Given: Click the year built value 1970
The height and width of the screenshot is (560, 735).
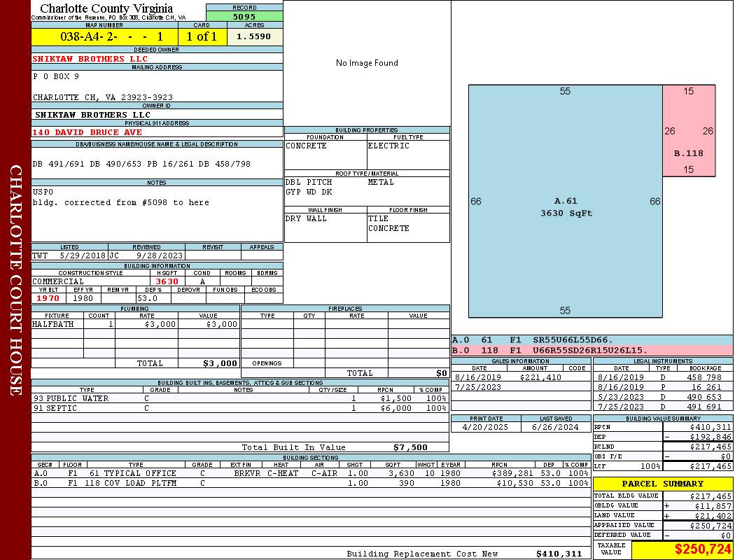Looking at the screenshot, I should (x=48, y=297).
